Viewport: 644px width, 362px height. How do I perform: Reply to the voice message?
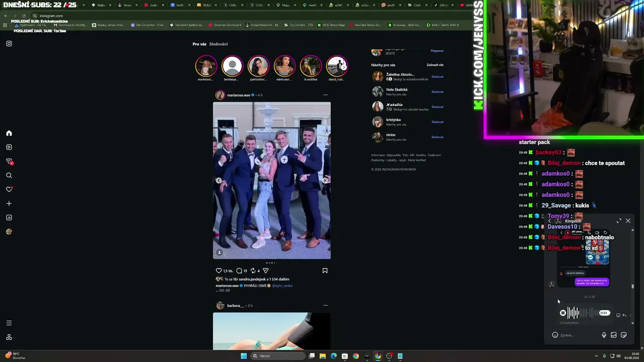[x=624, y=315]
